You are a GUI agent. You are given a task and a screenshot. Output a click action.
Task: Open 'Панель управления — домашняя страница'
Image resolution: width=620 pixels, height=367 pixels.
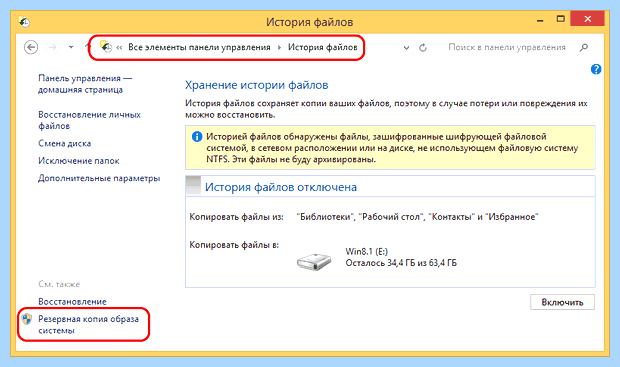[85, 84]
